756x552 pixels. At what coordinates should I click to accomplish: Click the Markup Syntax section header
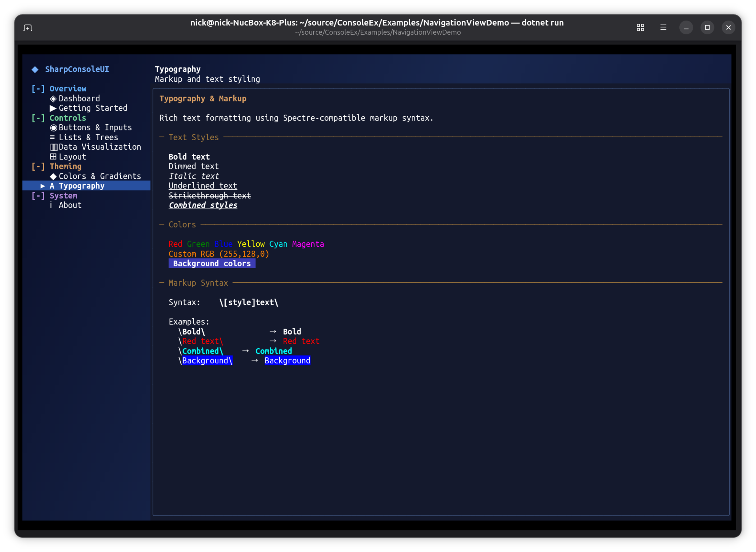(x=198, y=283)
